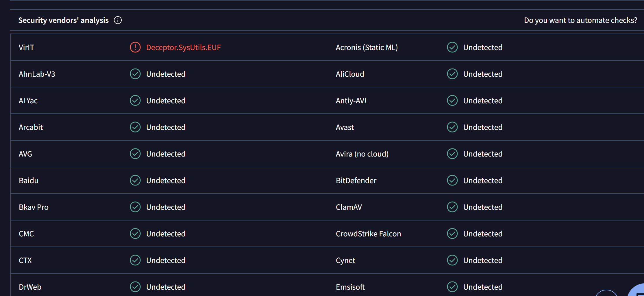Click the AVG vendor name

(25, 154)
